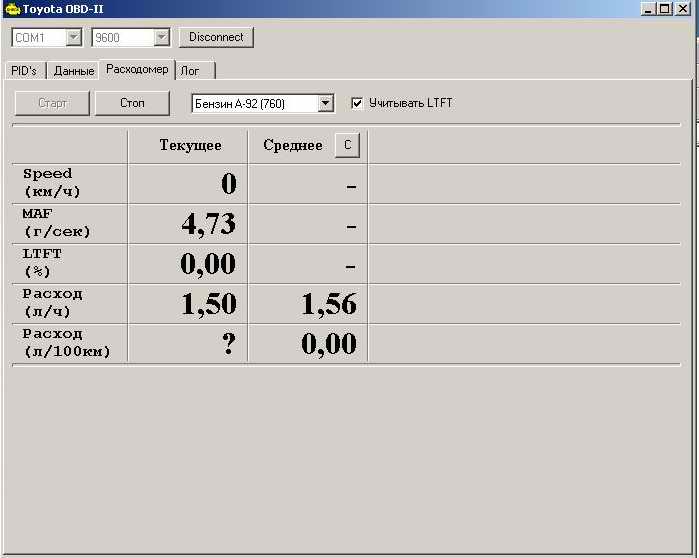Image resolution: width=699 pixels, height=558 pixels.
Task: Select the Расходомер tab
Action: tap(137, 69)
